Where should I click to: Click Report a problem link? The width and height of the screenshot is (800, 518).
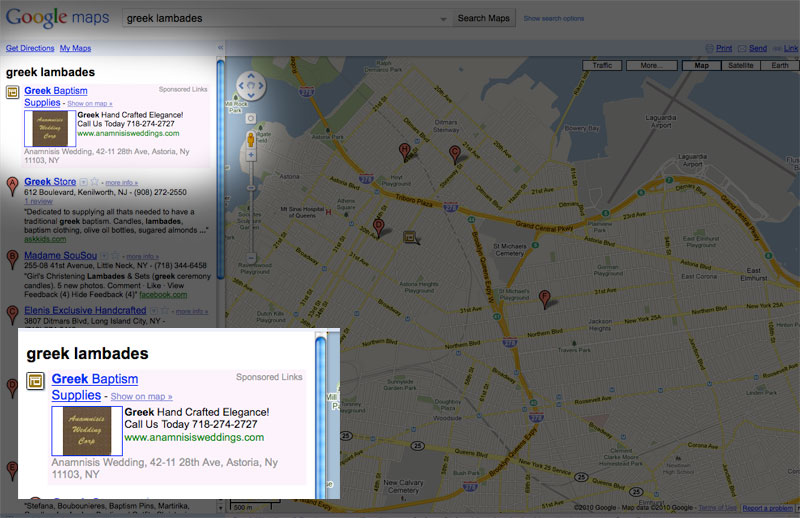click(767, 508)
